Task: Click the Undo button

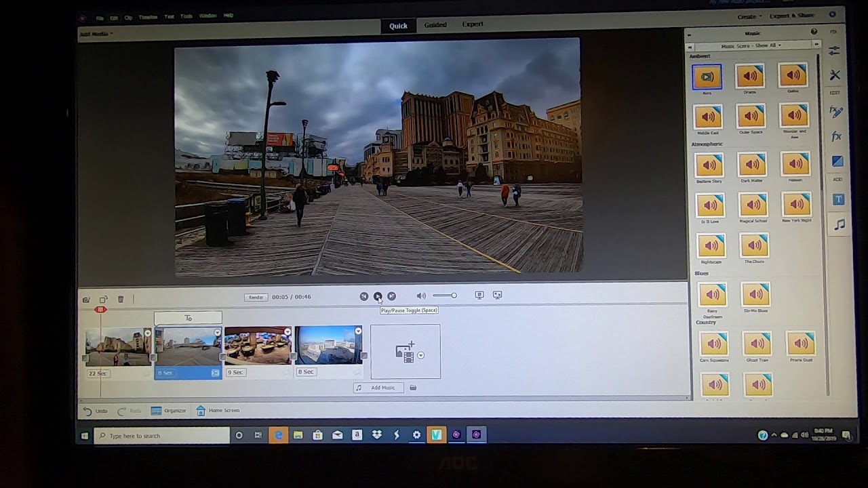Action: (96, 411)
